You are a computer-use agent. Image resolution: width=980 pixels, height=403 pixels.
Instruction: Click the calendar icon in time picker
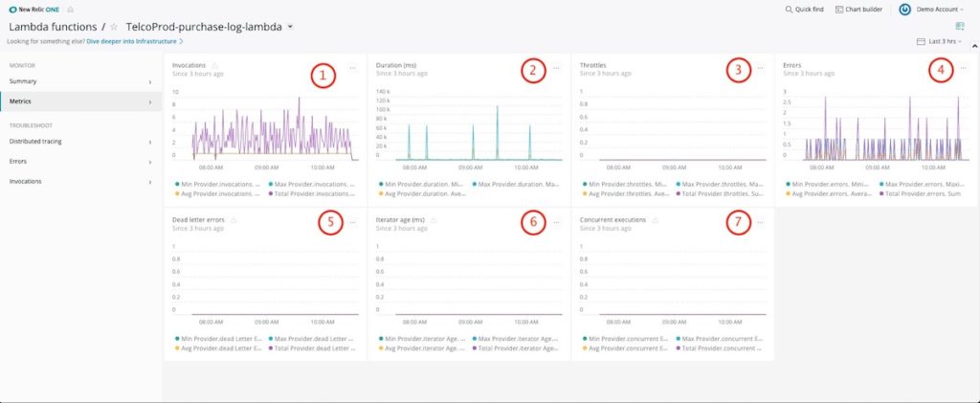point(920,41)
